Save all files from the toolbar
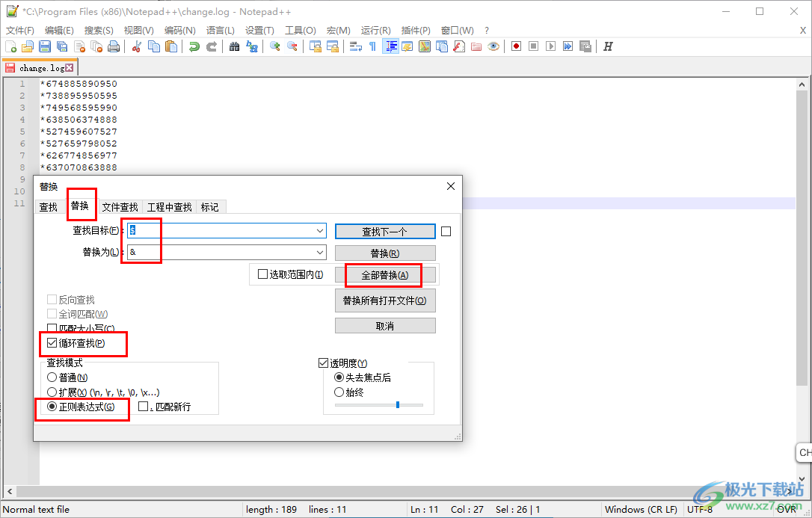The image size is (812, 518). point(62,46)
